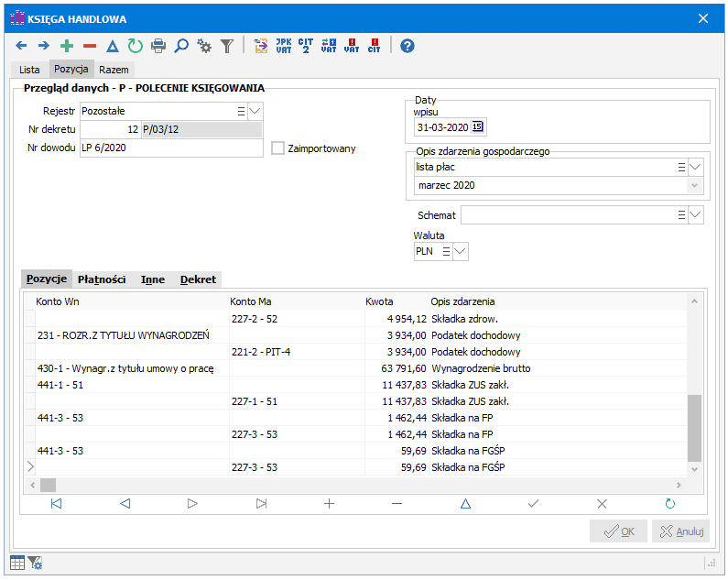The width and height of the screenshot is (728, 580).
Task: Go to previous position in grid navigator
Action: pyautogui.click(x=125, y=503)
